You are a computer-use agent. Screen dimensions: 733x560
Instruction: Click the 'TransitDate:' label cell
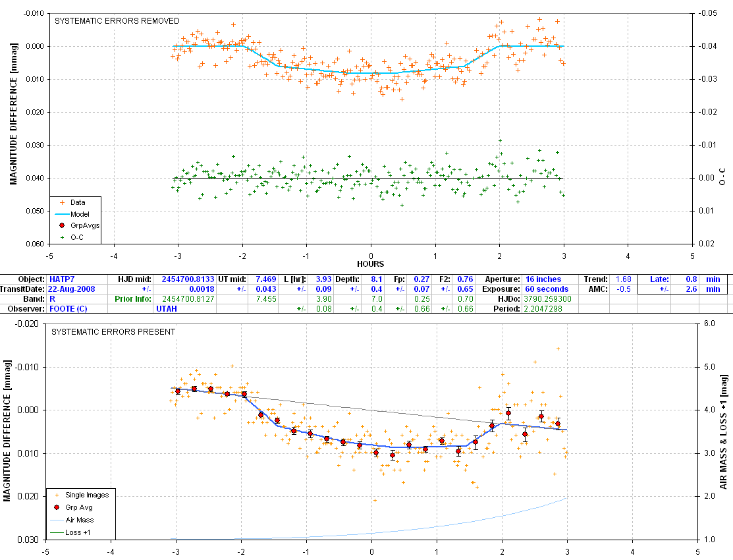23,289
